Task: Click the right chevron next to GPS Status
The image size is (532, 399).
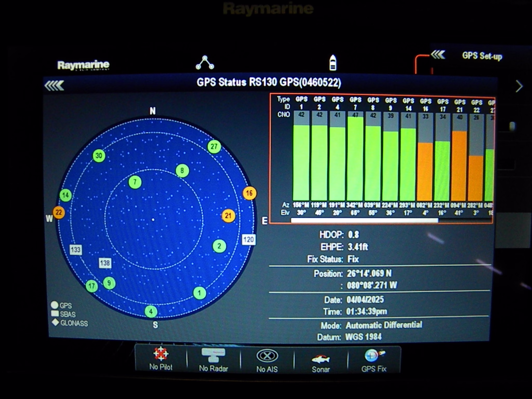Action: [x=519, y=86]
